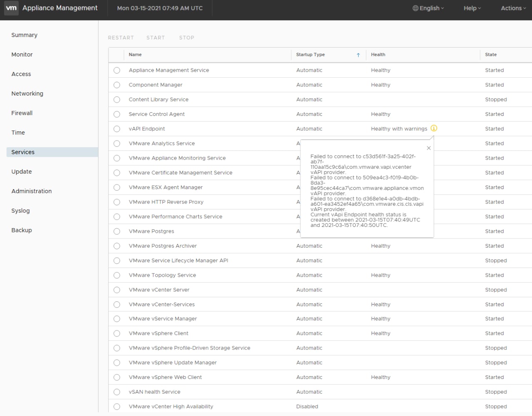
Task: Click the warning info icon beside Healthy with warnings
Action: pos(434,128)
